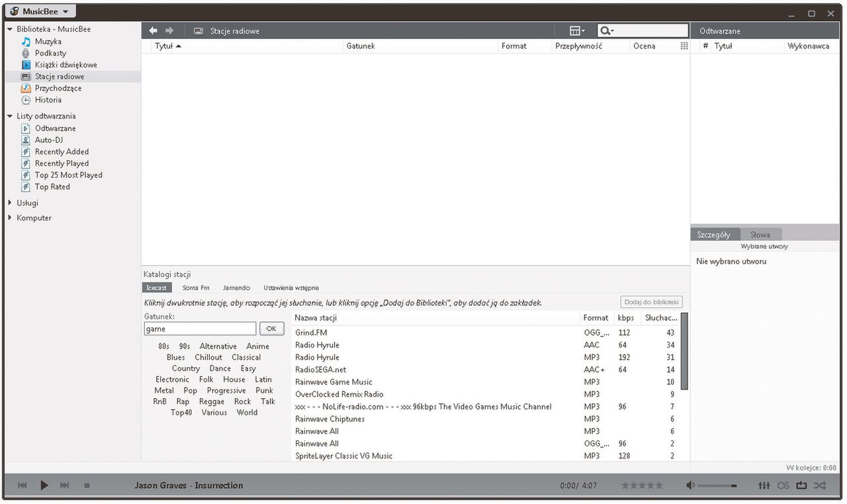Open the Ustawienia wstępne tab
This screenshot has width=847, height=504.
point(291,288)
